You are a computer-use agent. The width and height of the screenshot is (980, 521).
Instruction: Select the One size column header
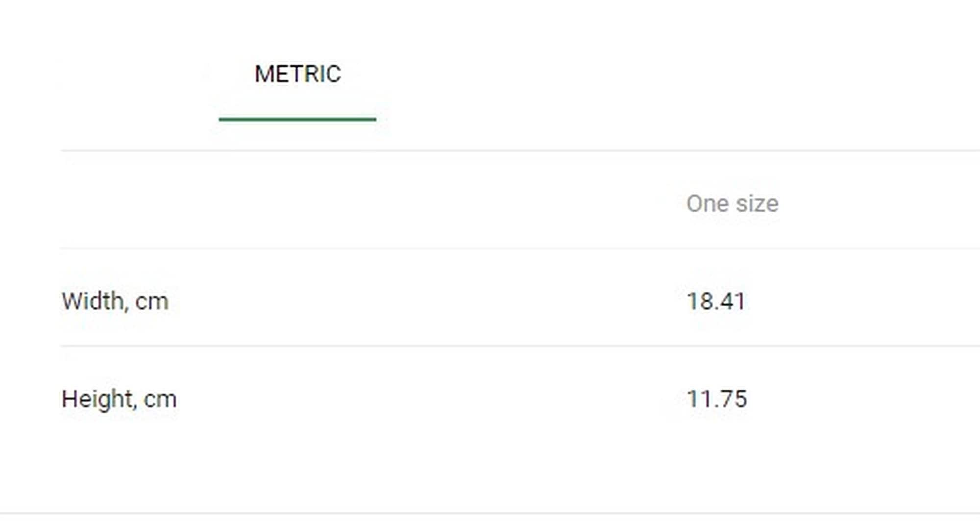732,203
